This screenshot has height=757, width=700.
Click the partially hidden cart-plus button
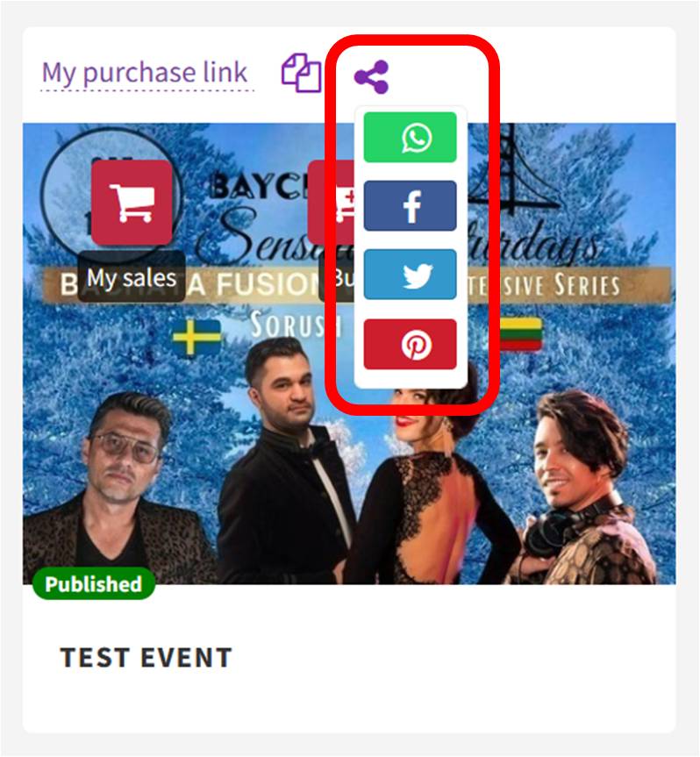point(332,203)
